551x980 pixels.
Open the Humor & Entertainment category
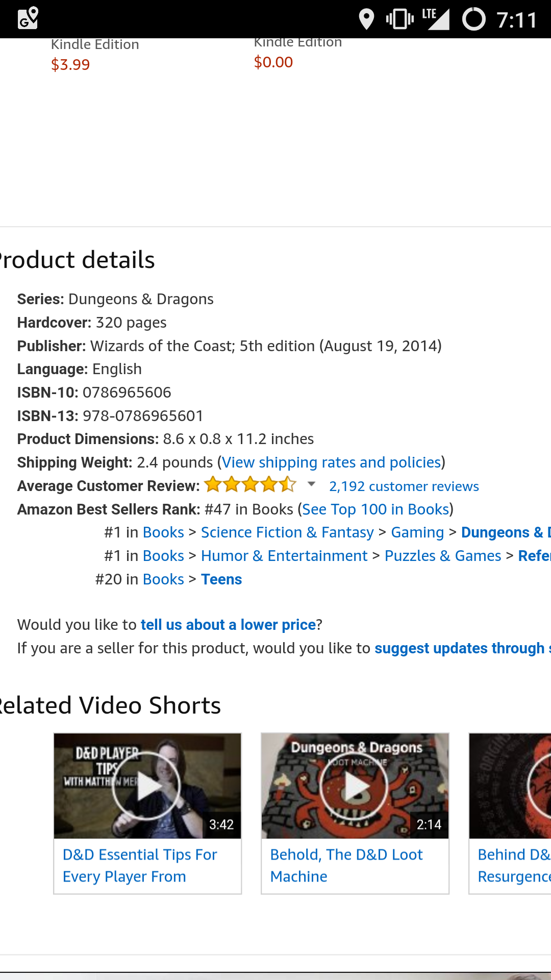pos(284,555)
